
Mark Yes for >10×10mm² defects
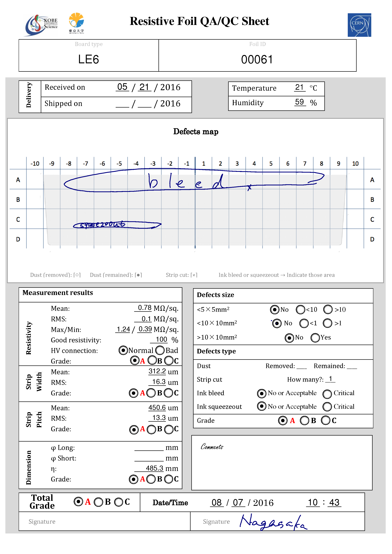pyautogui.click(x=315, y=337)
